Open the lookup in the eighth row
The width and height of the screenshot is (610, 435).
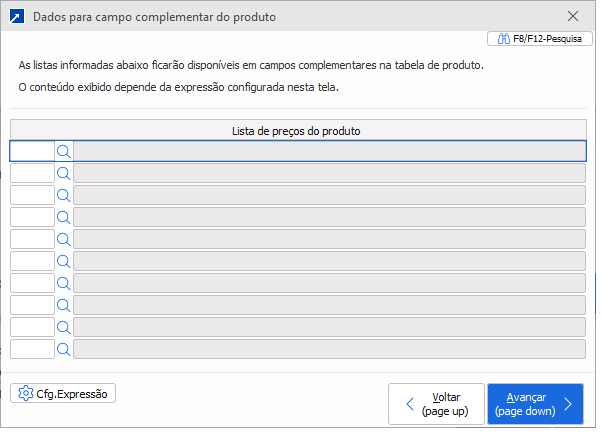(63, 305)
